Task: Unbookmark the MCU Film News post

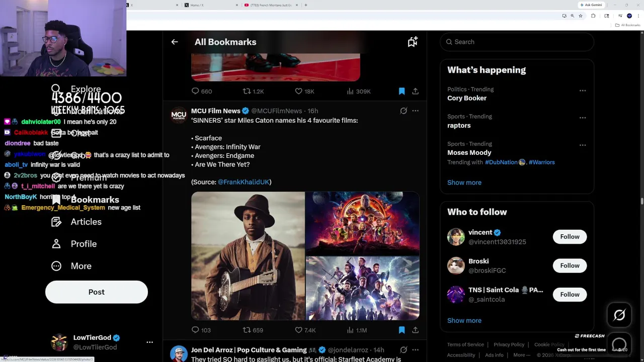Action: click(x=401, y=330)
